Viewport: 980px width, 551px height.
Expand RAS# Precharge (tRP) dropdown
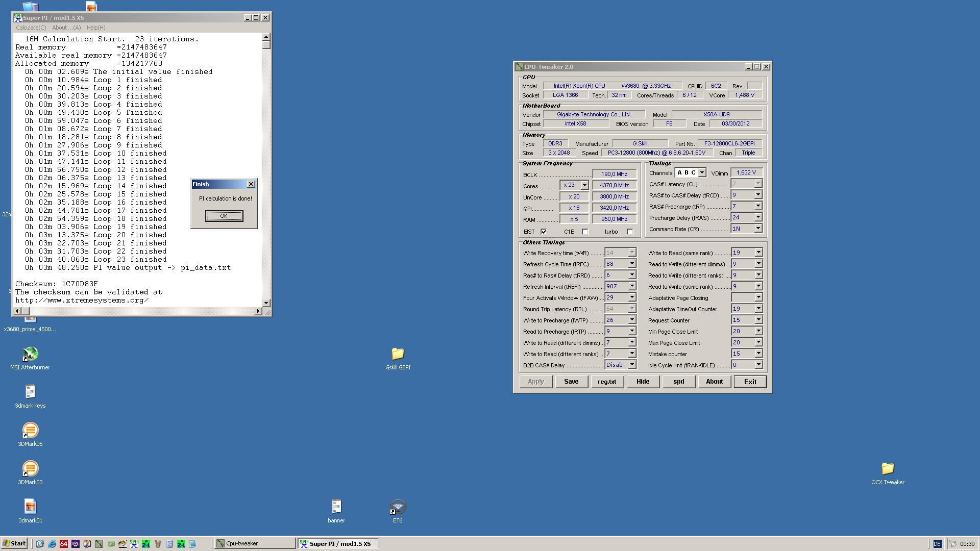[x=758, y=206]
